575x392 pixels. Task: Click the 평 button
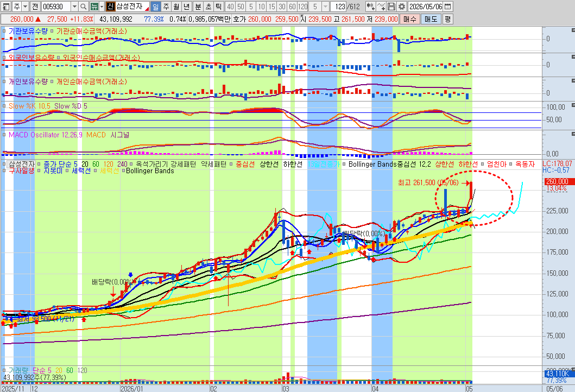[447, 19]
